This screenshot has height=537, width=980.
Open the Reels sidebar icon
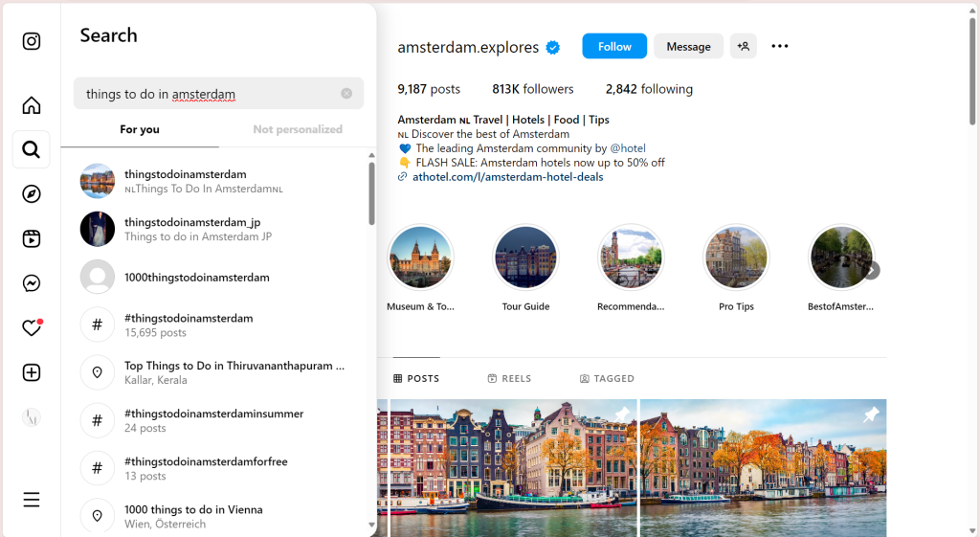click(x=32, y=239)
